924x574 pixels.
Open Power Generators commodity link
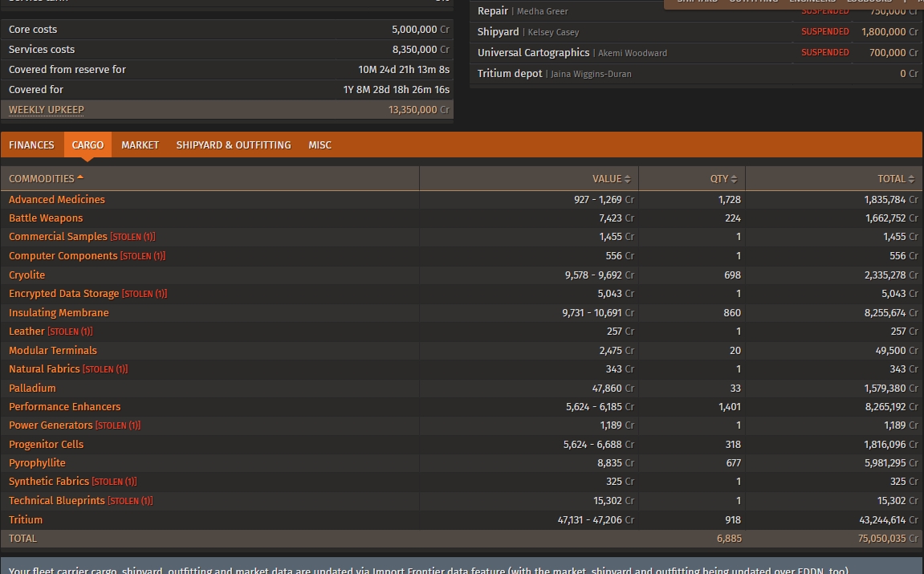click(x=51, y=425)
